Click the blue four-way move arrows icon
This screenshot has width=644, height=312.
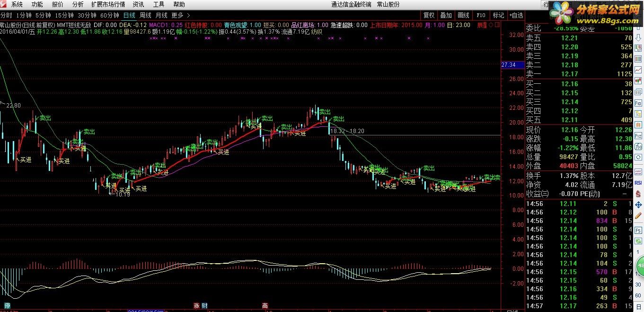tap(638, 204)
